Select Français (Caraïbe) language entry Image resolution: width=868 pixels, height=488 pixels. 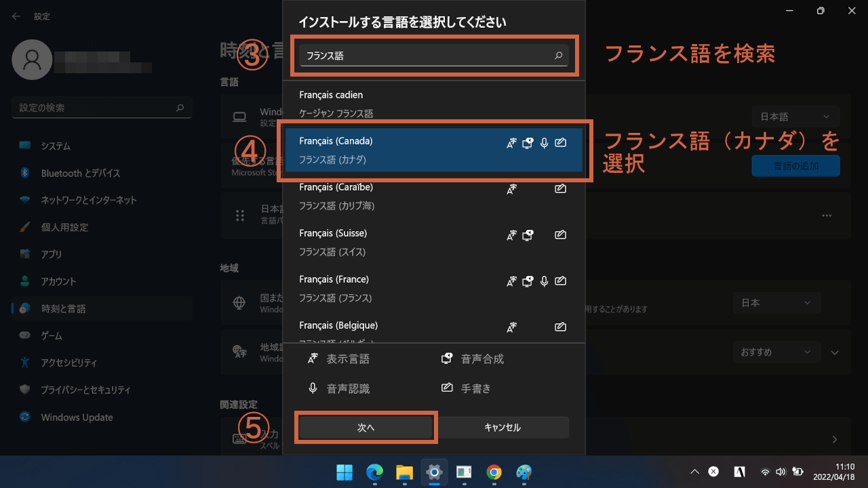pyautogui.click(x=434, y=196)
